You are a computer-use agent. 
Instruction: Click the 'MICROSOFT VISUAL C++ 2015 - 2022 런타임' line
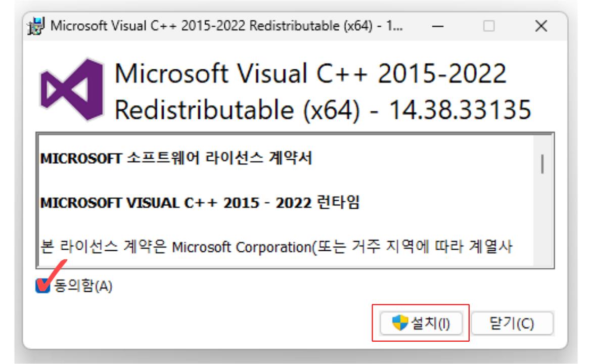point(200,202)
